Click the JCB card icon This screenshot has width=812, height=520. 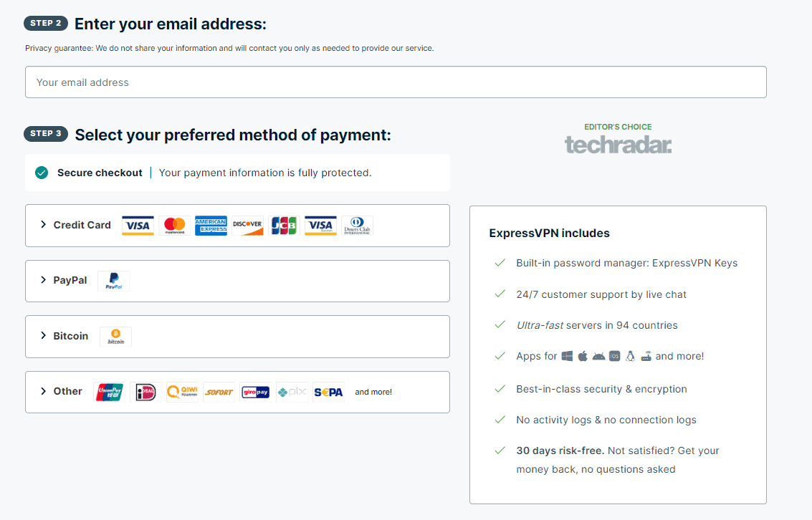click(x=284, y=226)
